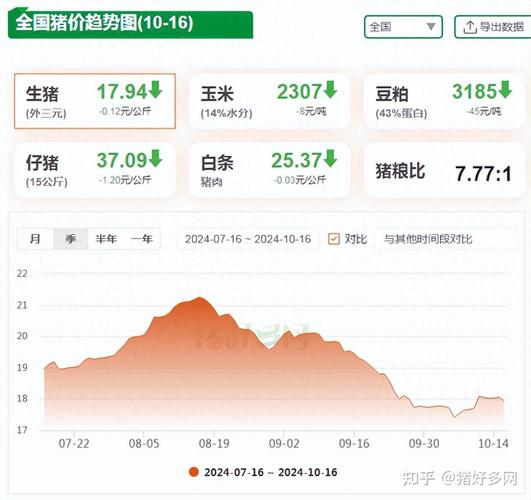Toggle the 对比 checkbox
The image size is (531, 500).
(x=334, y=239)
